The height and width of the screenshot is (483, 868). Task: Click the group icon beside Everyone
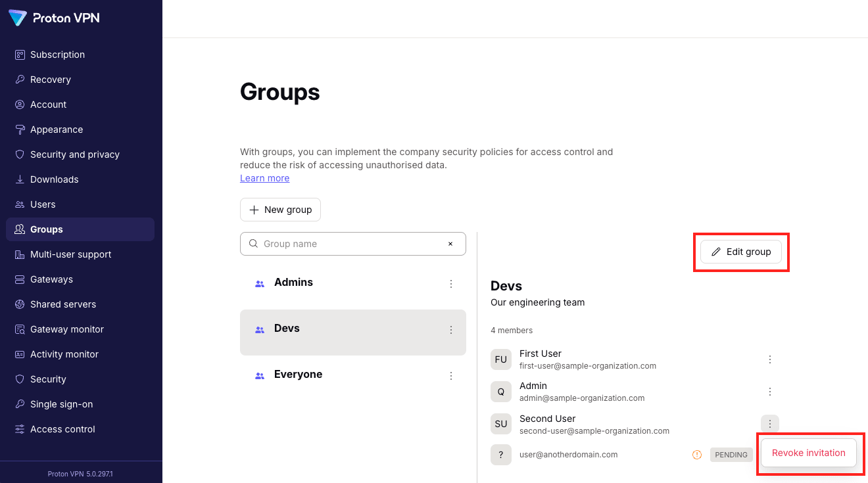[x=260, y=375]
